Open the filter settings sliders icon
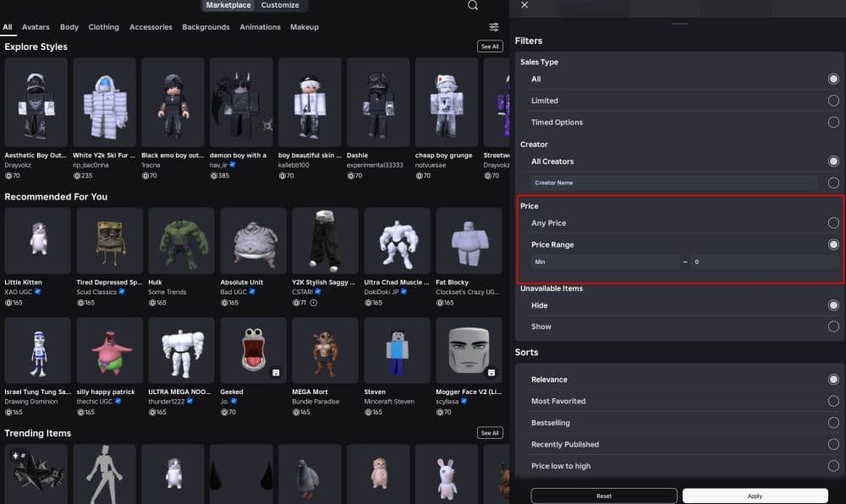Screen dimensions: 846x504 (x=494, y=27)
